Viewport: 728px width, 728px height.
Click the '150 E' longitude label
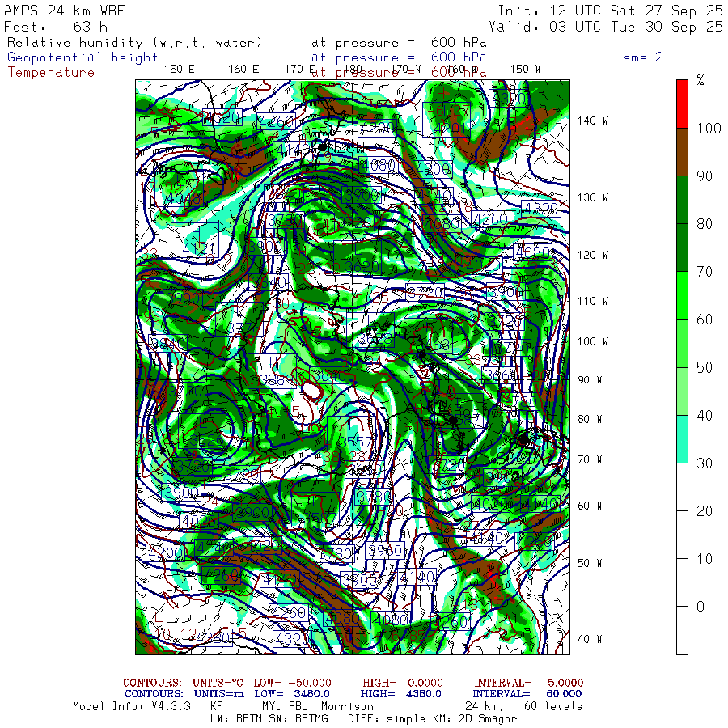tap(179, 69)
